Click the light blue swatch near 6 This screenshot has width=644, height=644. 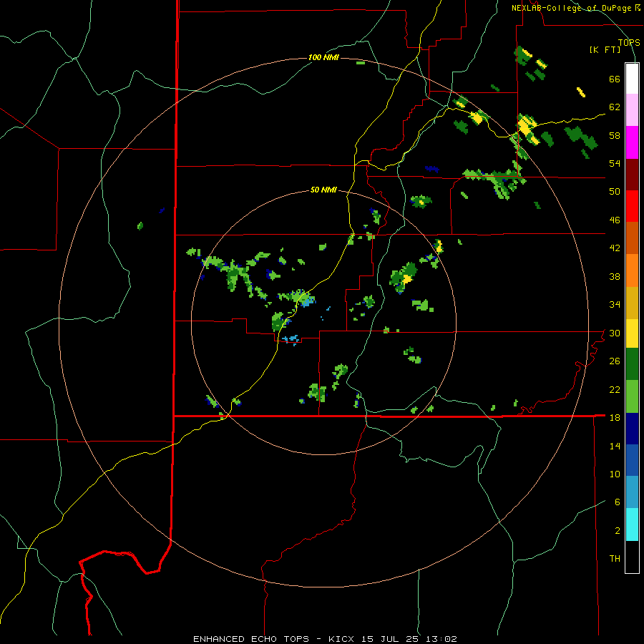click(632, 492)
